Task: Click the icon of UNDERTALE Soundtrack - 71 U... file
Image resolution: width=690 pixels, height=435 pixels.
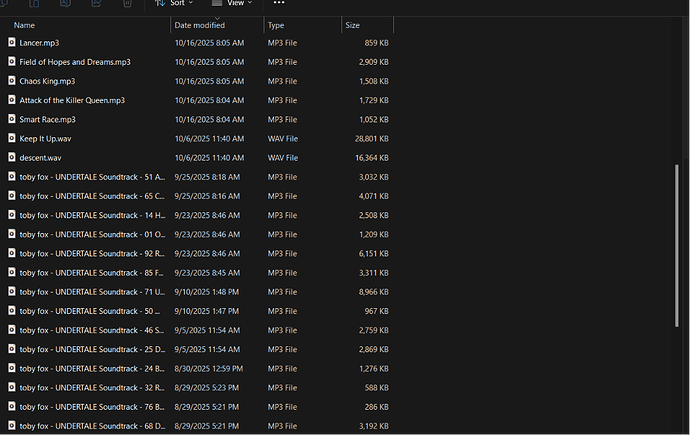Action: pyautogui.click(x=12, y=291)
